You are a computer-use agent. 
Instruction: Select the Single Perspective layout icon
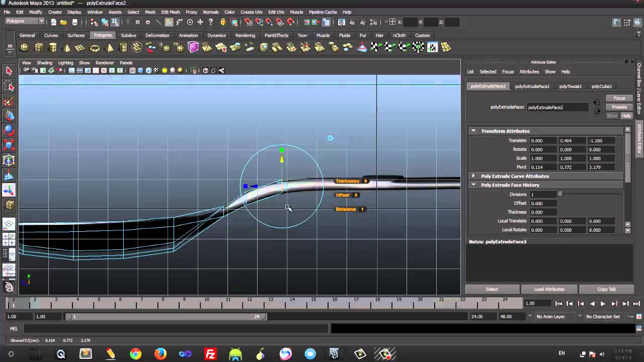pyautogui.click(x=9, y=224)
